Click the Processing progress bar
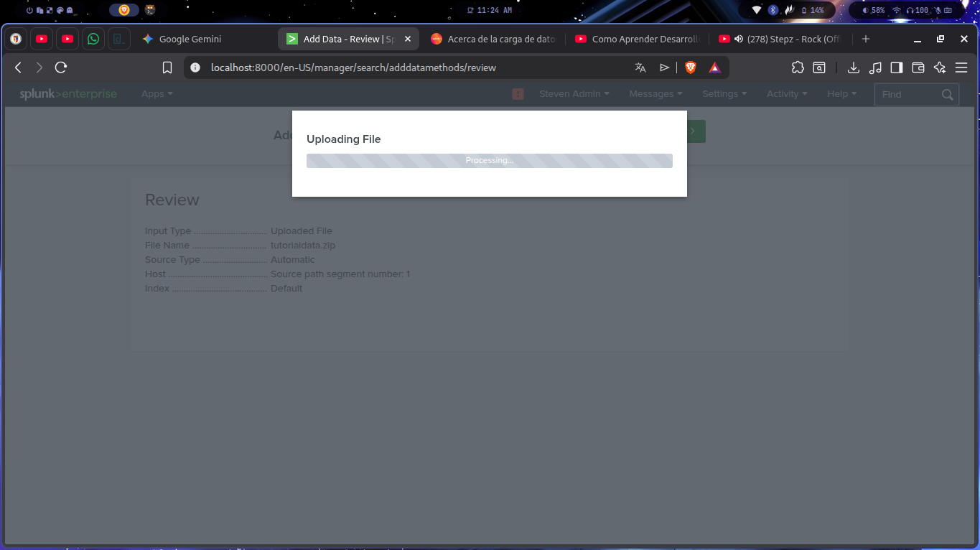Image resolution: width=980 pixels, height=550 pixels. 489,160
